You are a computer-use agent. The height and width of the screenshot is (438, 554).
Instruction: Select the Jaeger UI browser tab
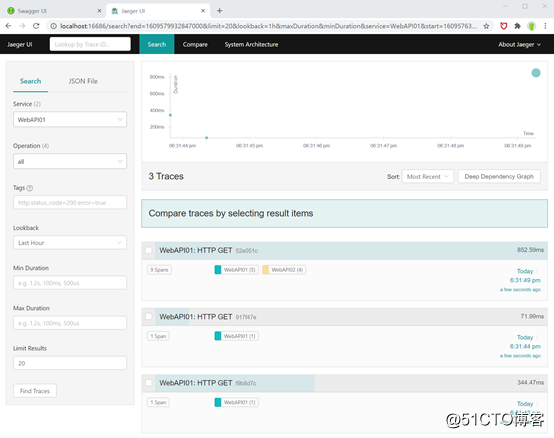point(158,11)
